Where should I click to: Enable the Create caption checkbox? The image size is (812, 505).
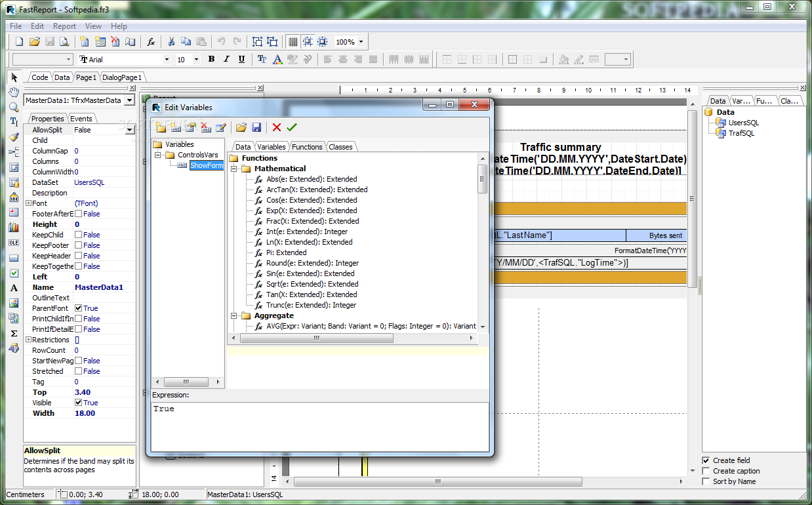(x=706, y=471)
